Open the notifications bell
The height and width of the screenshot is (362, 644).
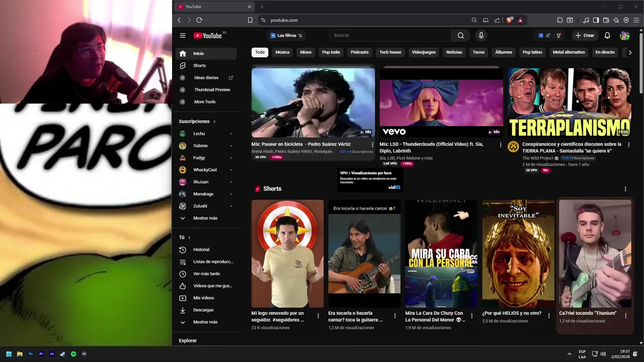point(607,35)
